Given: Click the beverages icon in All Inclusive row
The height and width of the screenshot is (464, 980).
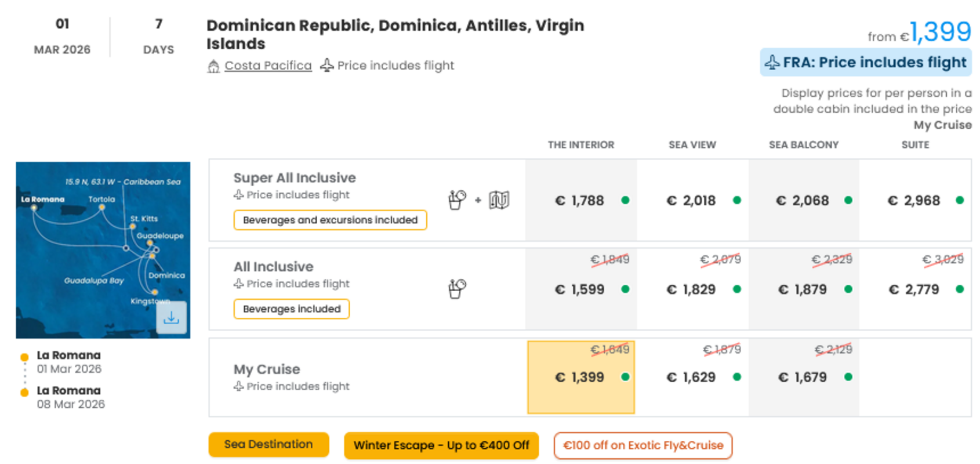Looking at the screenshot, I should point(457,289).
